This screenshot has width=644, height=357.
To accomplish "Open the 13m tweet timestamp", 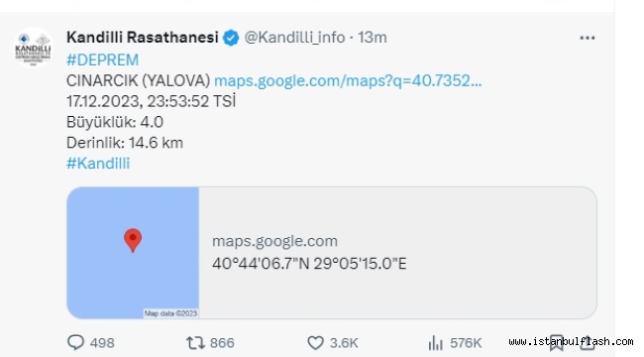I will pyautogui.click(x=373, y=38).
